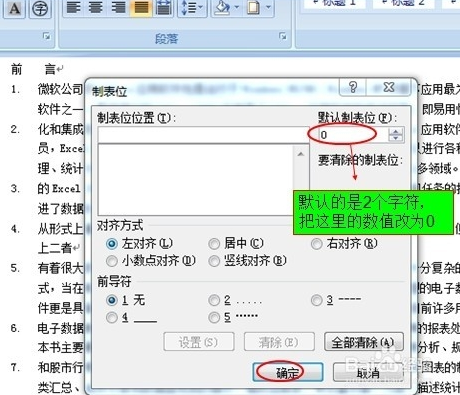Click the 默认制表位 value field

pos(353,135)
